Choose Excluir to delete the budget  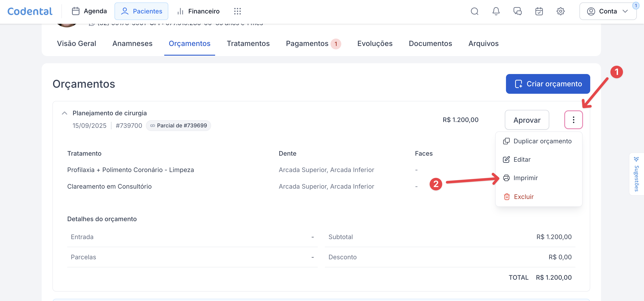(523, 197)
